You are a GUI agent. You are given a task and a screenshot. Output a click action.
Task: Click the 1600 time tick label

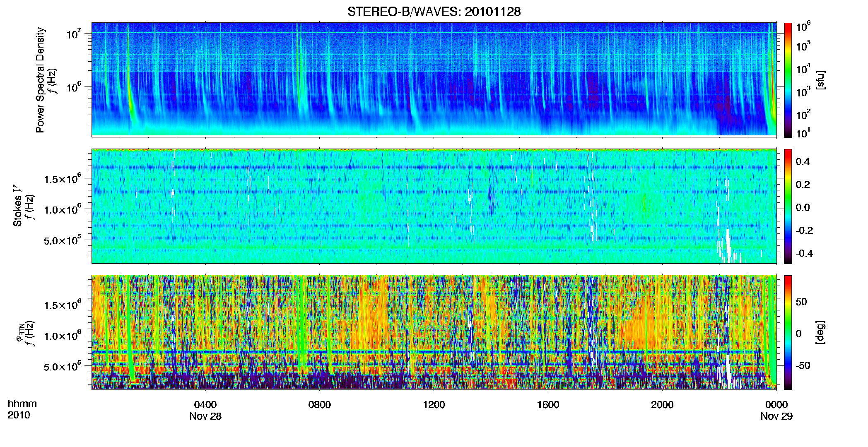548,405
